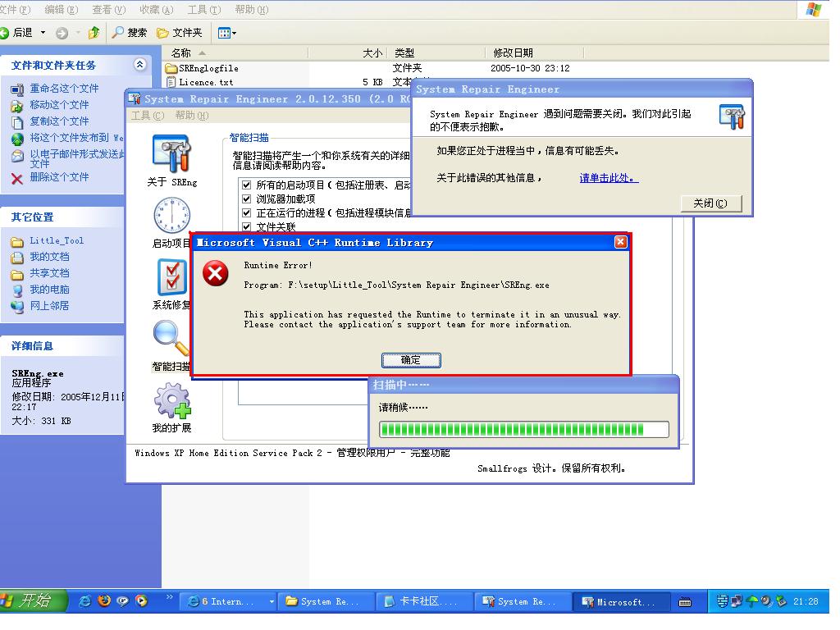The width and height of the screenshot is (840, 630).
Task: Click 关闭(C) in crash report dialog
Action: click(711, 203)
